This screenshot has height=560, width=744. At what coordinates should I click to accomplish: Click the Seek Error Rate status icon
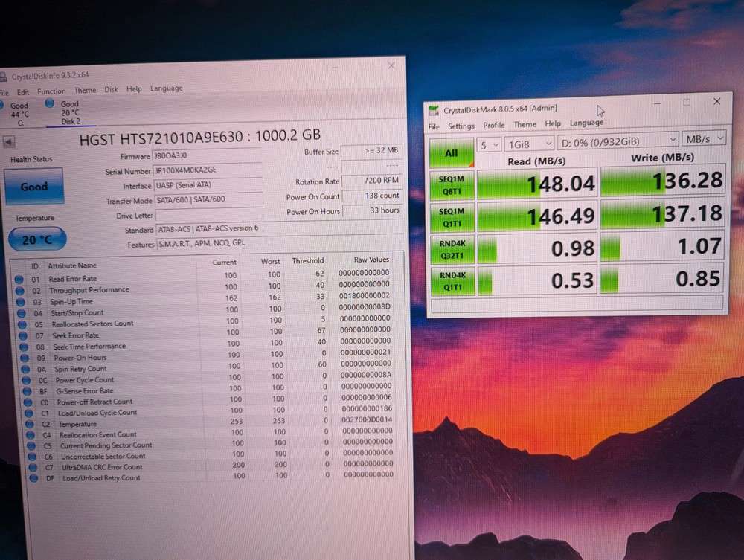tap(23, 336)
